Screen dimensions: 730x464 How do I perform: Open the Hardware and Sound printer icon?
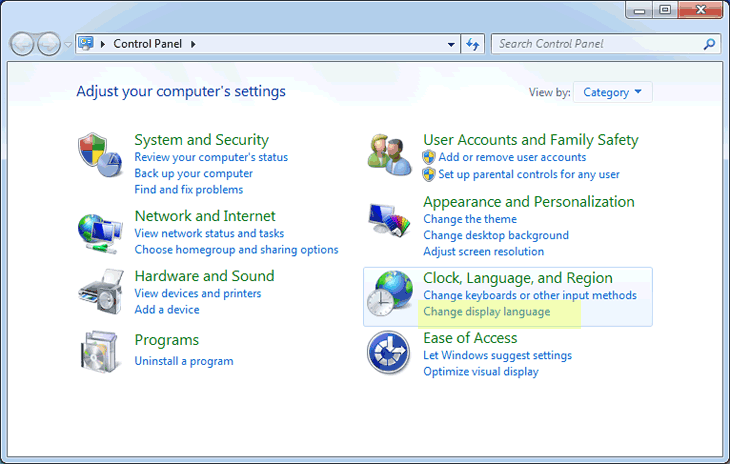(101, 291)
